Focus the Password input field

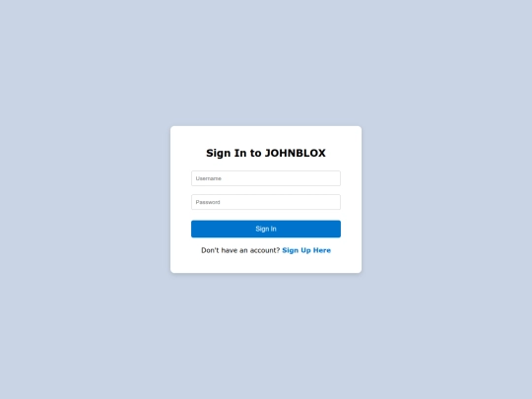tap(266, 202)
